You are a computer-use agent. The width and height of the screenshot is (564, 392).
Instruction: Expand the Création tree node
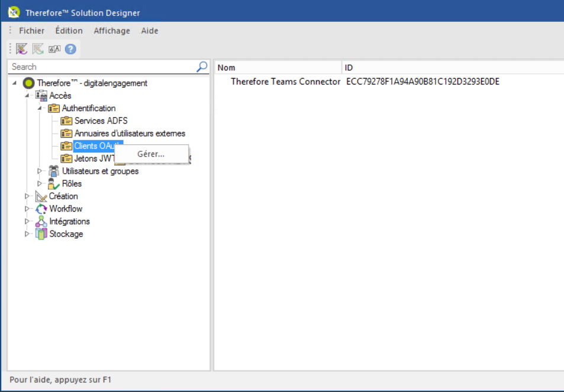27,196
